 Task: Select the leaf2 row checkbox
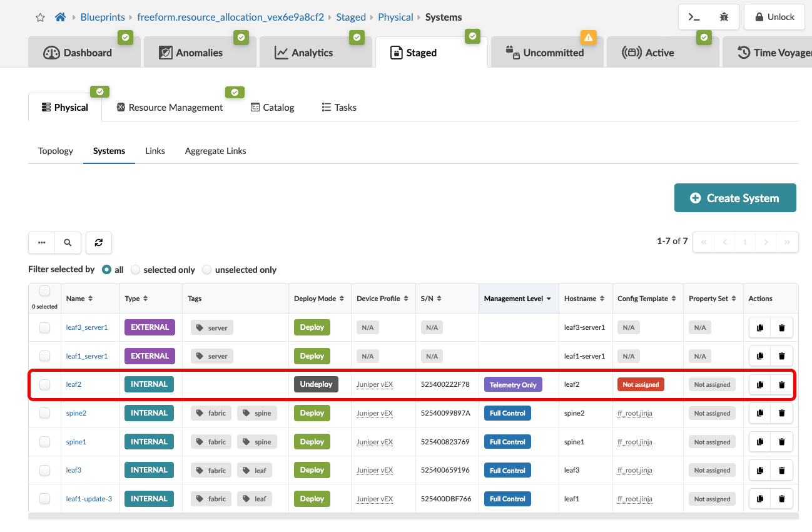tap(44, 384)
